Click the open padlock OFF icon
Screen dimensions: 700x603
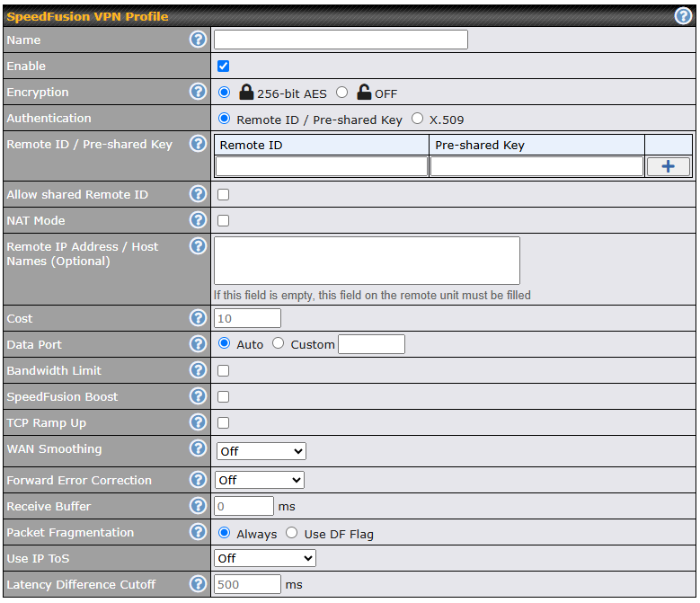(x=364, y=92)
